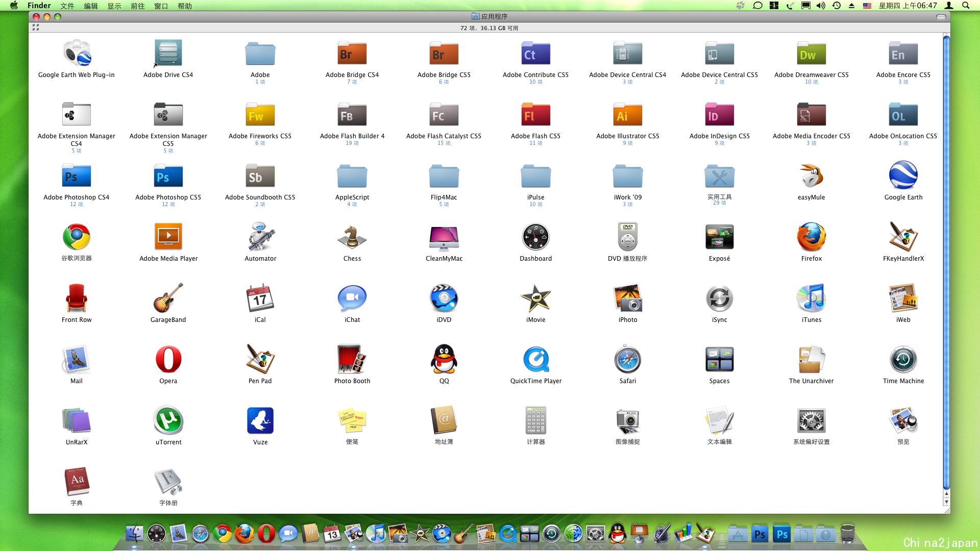Open Google Earth Web Plug-in icon
This screenshot has width=980, height=551.
point(77,53)
